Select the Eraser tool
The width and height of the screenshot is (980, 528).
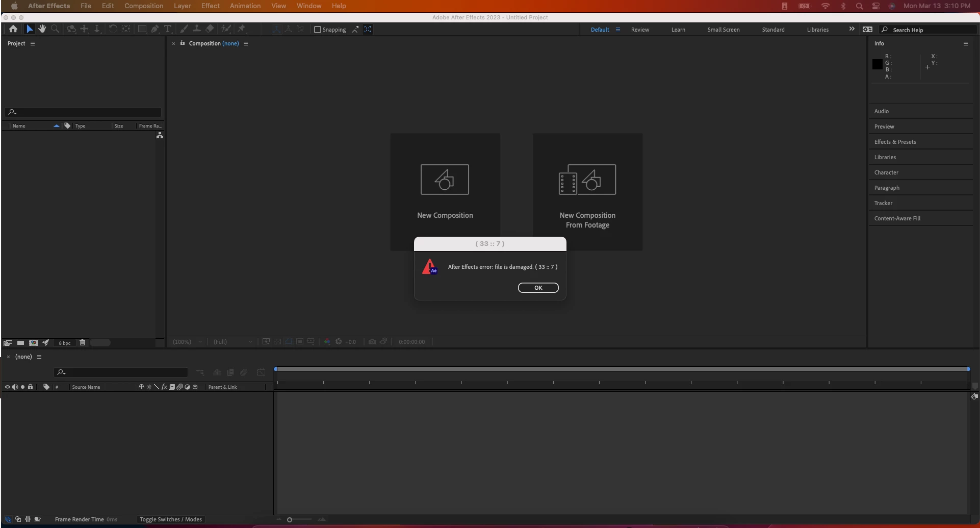(x=210, y=29)
